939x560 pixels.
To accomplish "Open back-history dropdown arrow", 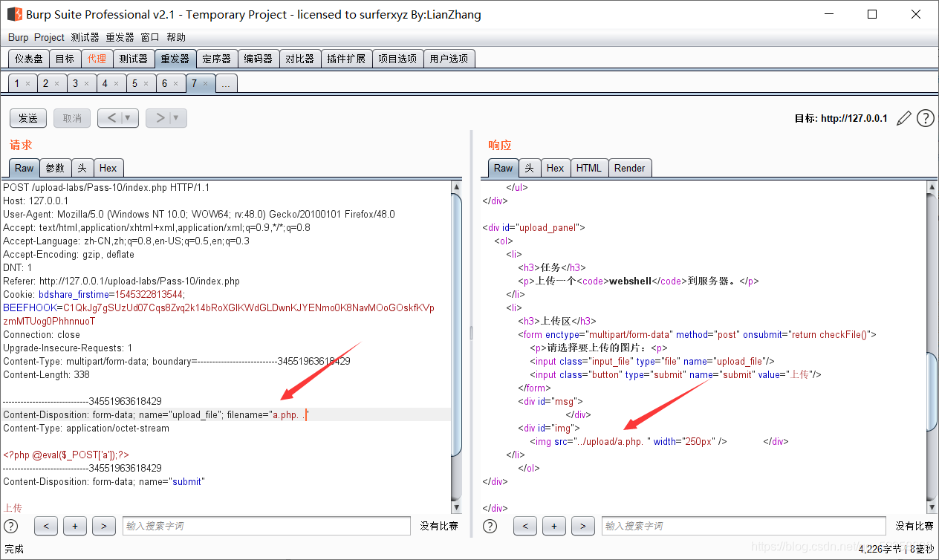I will pos(129,117).
